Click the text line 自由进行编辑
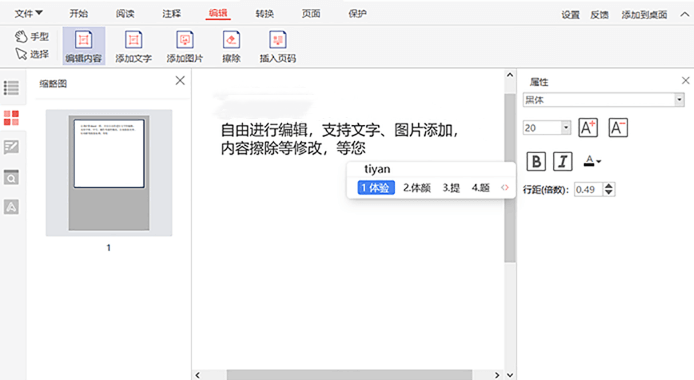 point(339,130)
